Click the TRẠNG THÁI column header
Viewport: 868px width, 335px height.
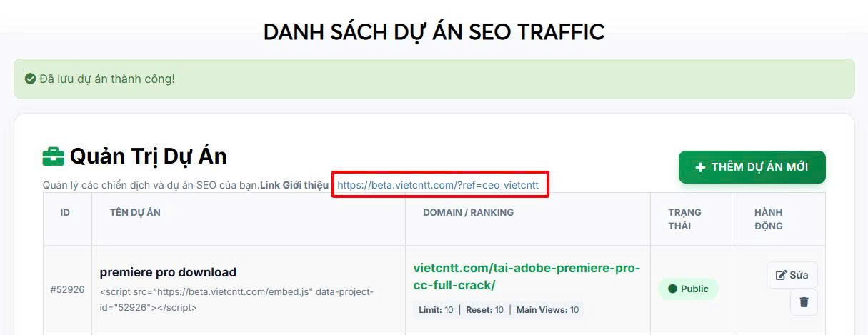click(685, 219)
